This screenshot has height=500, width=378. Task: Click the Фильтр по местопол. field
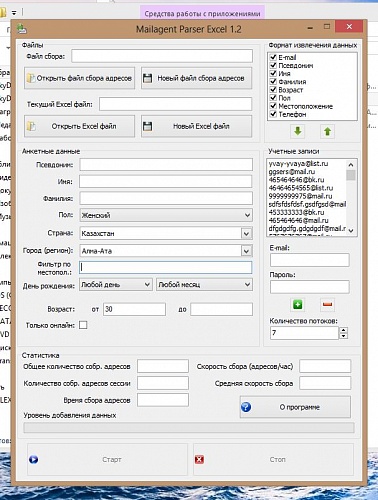pos(166,267)
